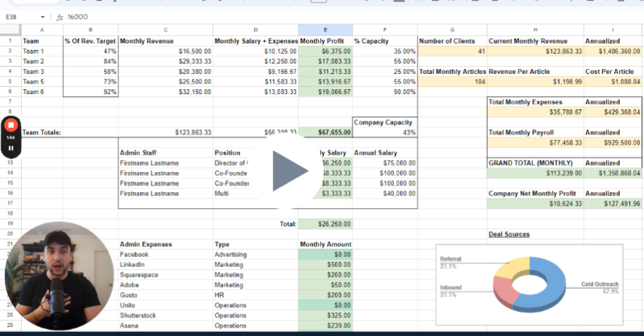Select the $10,624.33 net profit cell
The width and height of the screenshot is (644, 336).
point(535,203)
